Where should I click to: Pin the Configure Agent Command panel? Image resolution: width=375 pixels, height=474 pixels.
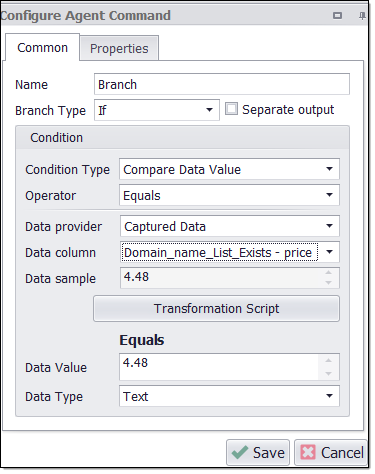pyautogui.click(x=362, y=15)
